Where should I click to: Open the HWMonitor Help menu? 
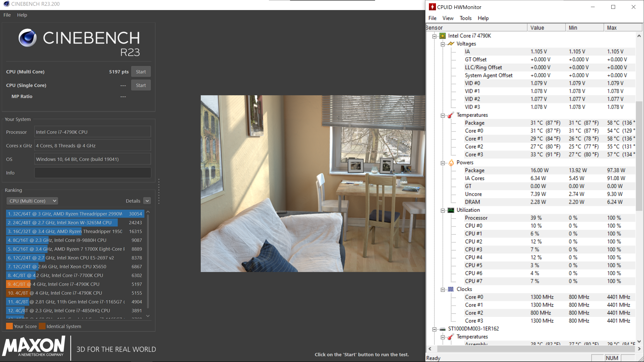(483, 18)
